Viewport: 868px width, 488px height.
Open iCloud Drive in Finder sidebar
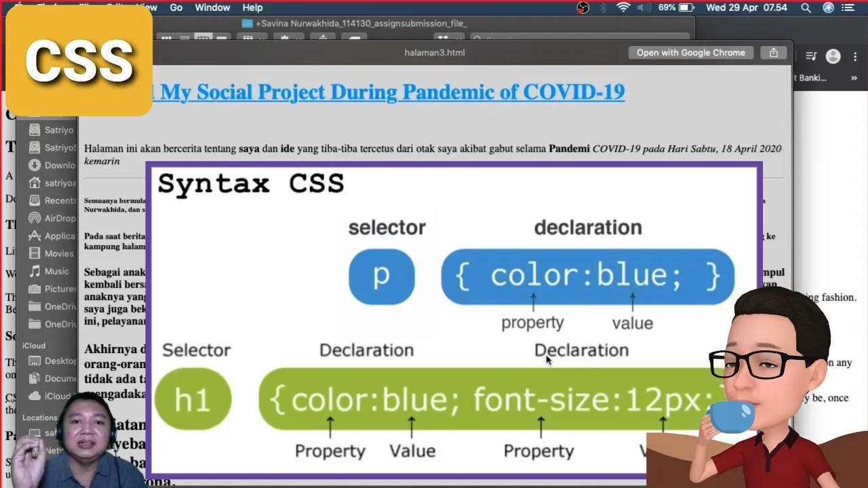point(49,396)
